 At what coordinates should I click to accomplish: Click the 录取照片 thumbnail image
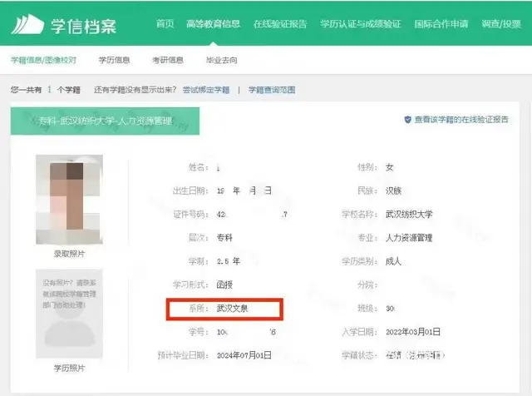pos(69,200)
